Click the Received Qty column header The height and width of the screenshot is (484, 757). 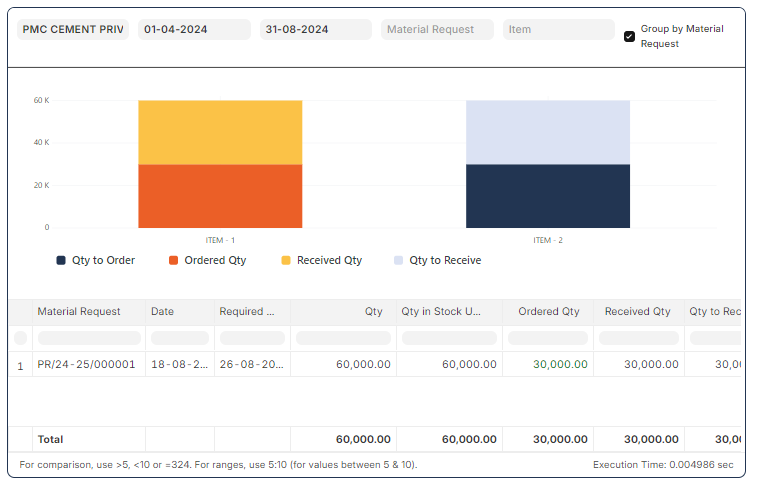[x=637, y=312]
